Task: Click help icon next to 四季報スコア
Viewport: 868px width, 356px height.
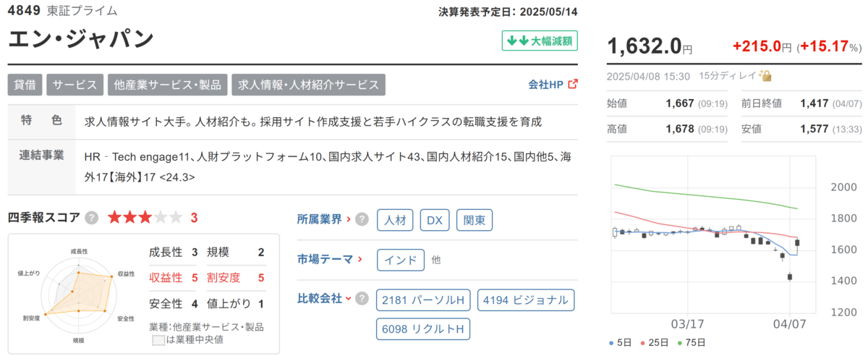Action: tap(92, 218)
